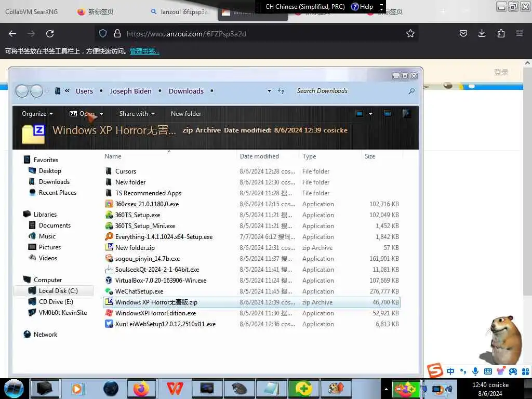This screenshot has height=399, width=532.
Task: Reload the page in Firefox
Action: (50, 34)
